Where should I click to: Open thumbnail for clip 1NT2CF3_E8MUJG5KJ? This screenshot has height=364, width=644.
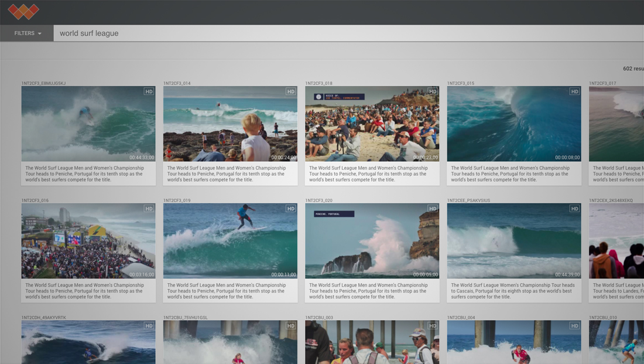[x=88, y=124]
